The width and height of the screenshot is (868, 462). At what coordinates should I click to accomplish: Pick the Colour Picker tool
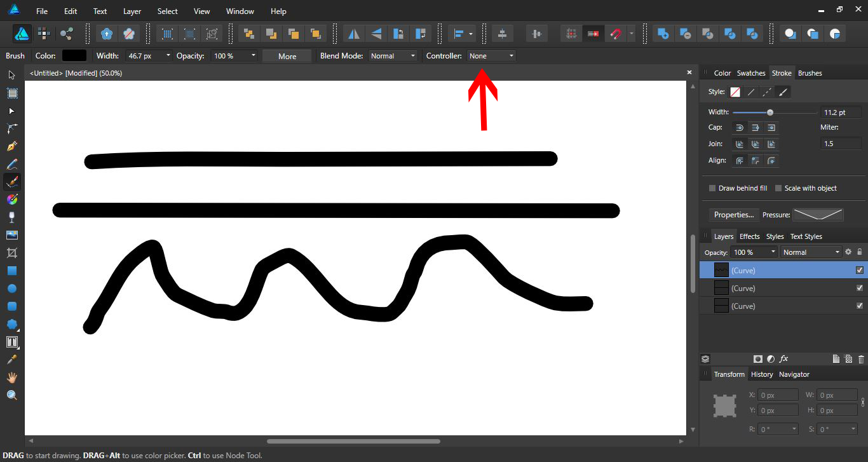coord(11,359)
